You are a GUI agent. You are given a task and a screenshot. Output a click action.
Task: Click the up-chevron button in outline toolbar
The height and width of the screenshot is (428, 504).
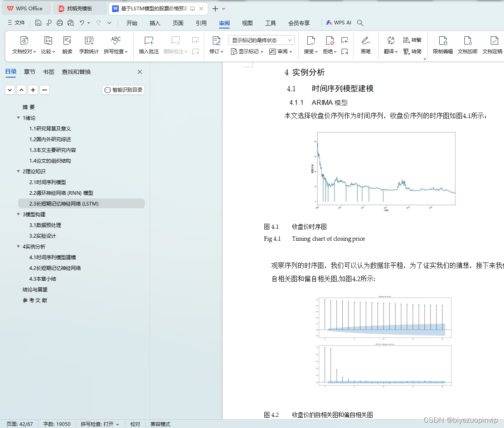[x=21, y=90]
